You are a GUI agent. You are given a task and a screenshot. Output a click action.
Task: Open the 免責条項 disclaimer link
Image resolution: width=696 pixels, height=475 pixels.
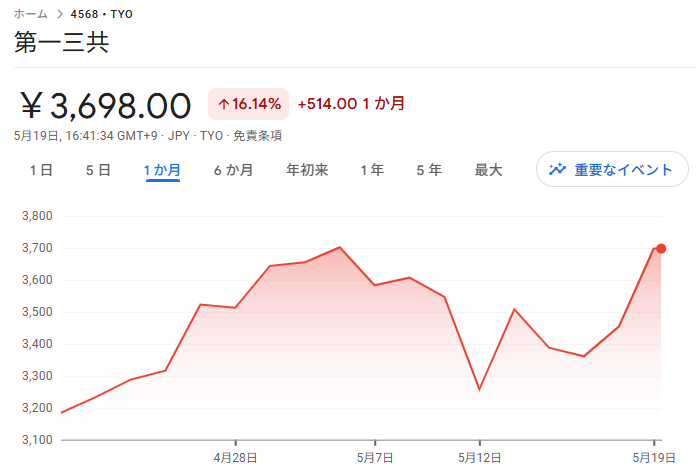pyautogui.click(x=258, y=135)
